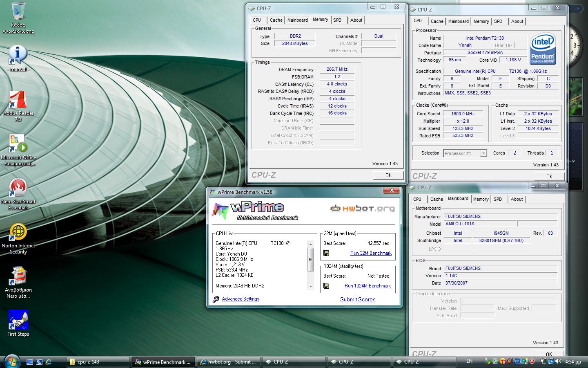Click the floppy save icon beside Run 1024M Benchmark
The width and height of the screenshot is (588, 368).
pos(326,286)
